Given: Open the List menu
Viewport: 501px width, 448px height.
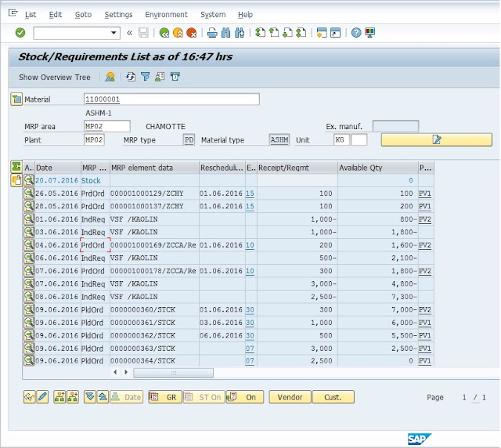Looking at the screenshot, I should pyautogui.click(x=31, y=15).
